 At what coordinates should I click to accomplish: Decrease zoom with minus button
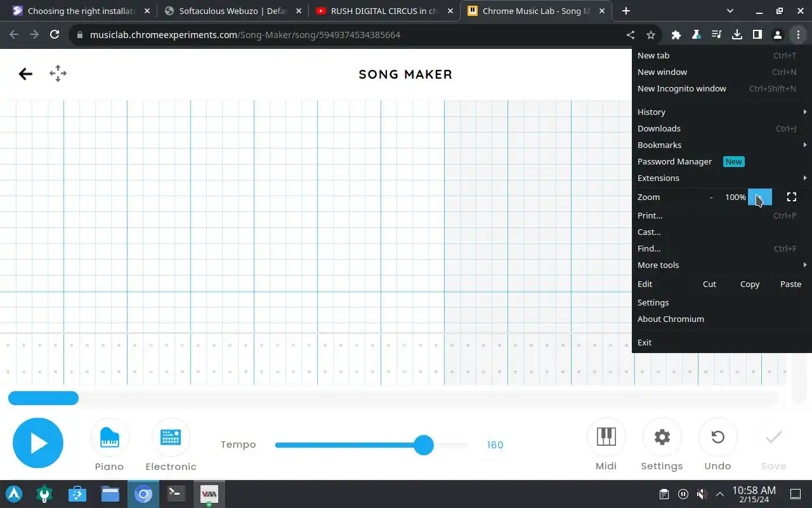pyautogui.click(x=711, y=197)
